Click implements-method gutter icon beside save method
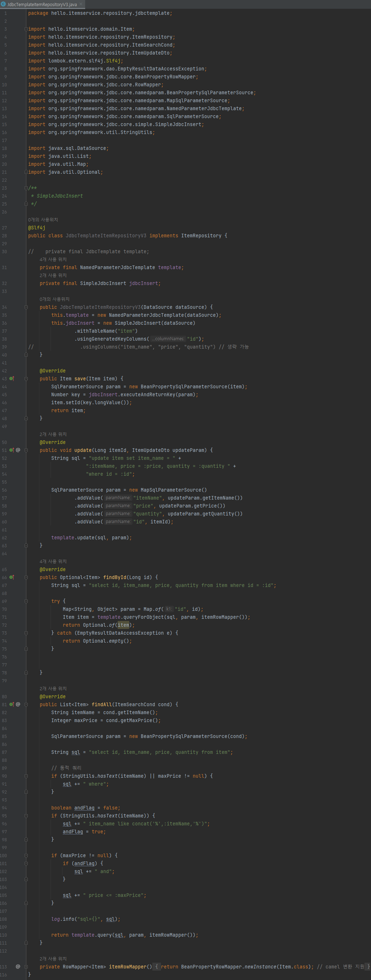 tap(12, 379)
